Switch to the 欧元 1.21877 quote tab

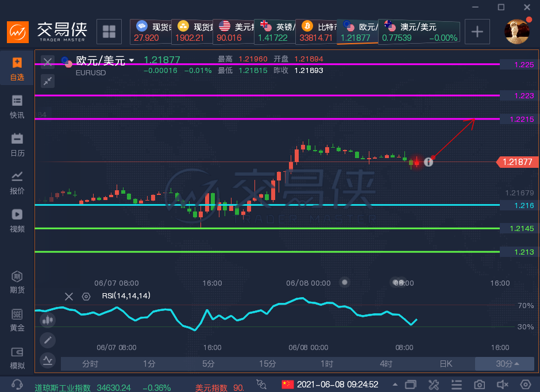point(357,32)
